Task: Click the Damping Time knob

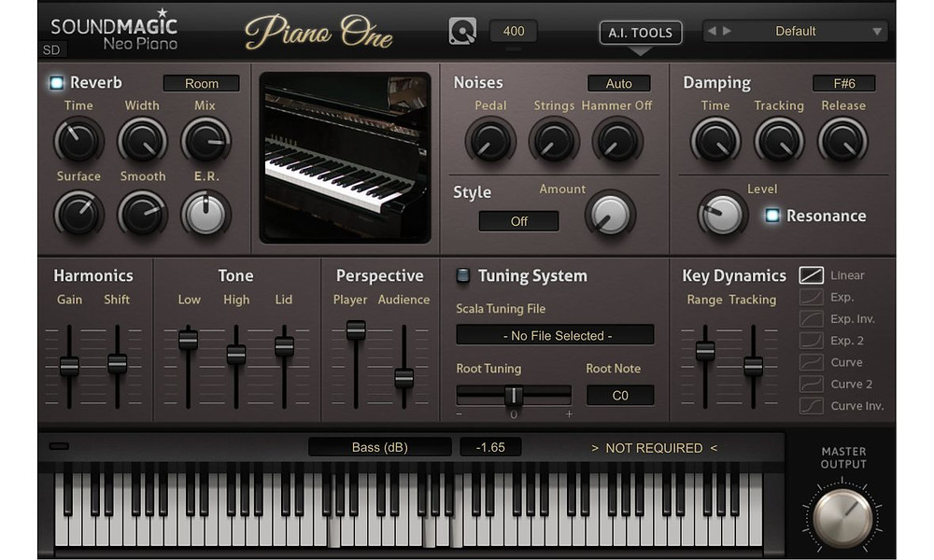Action: point(715,141)
